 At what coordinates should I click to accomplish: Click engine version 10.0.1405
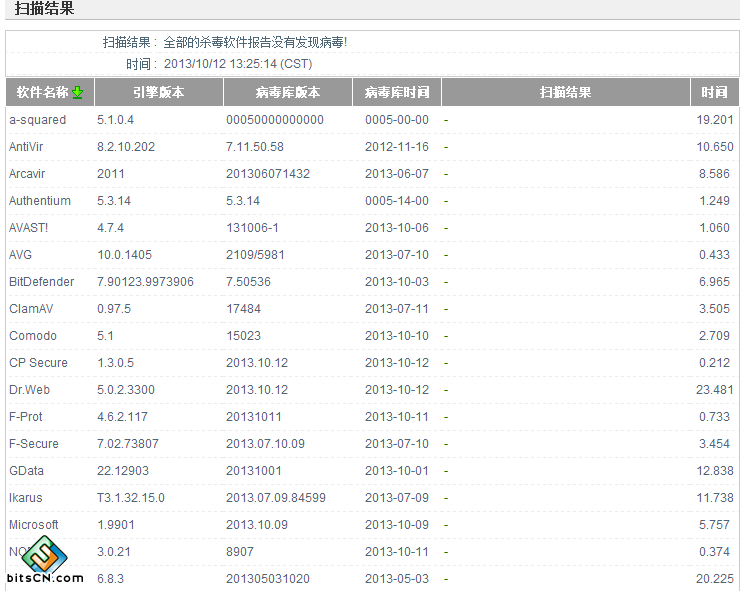click(124, 255)
